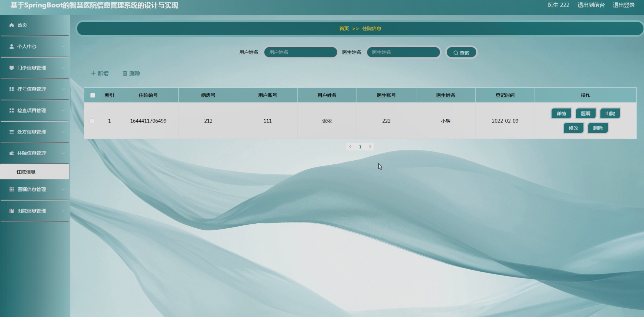
Task: Click the trash icon next to 删除
Action: 125,73
